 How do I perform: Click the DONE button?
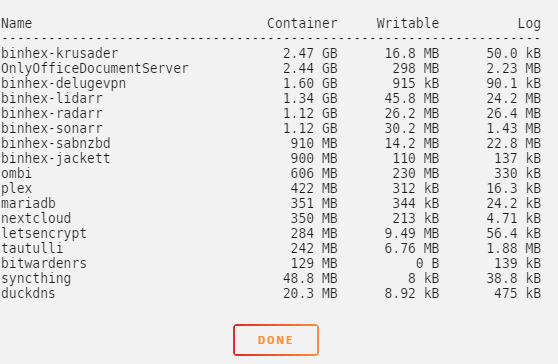[276, 340]
